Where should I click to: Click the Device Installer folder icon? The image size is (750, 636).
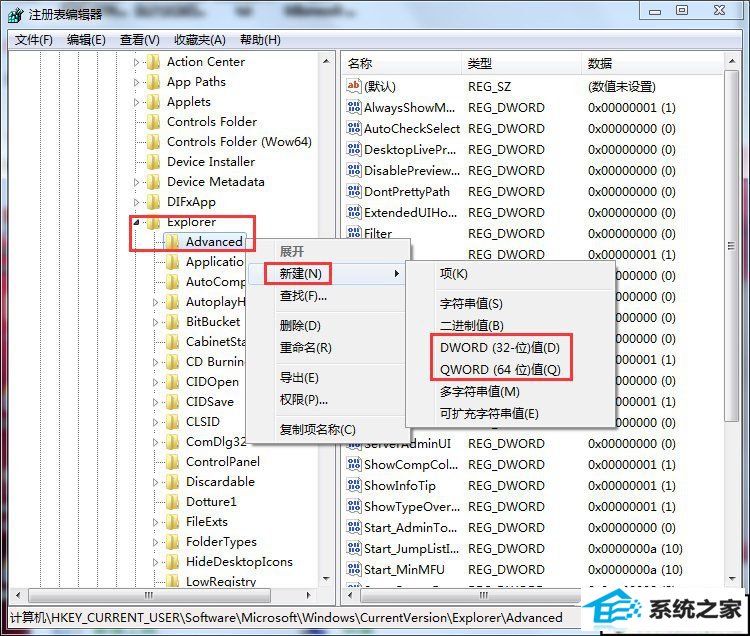tap(153, 162)
